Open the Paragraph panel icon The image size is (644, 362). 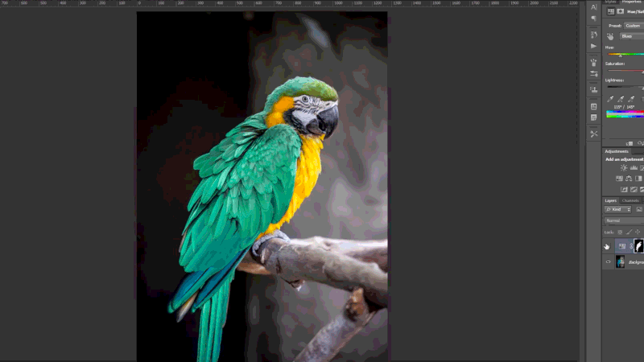click(594, 19)
